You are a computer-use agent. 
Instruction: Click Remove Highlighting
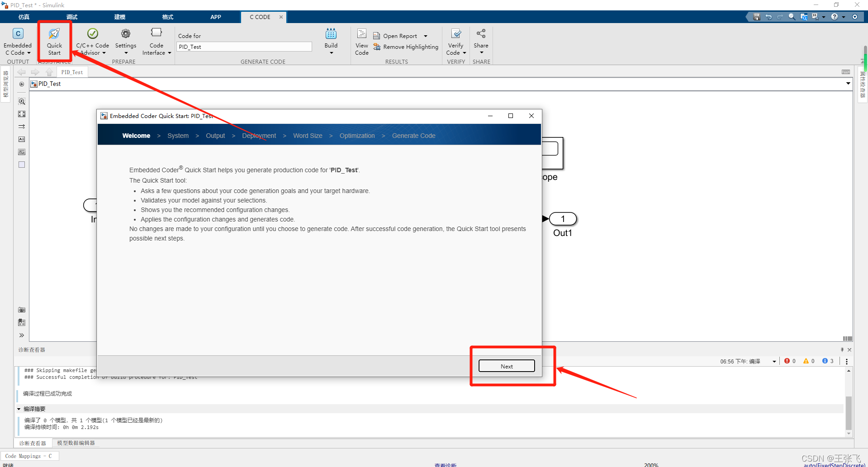point(406,47)
